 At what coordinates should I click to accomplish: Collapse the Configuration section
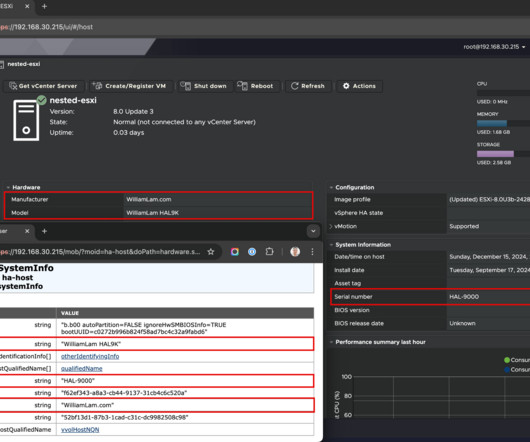[x=331, y=187]
